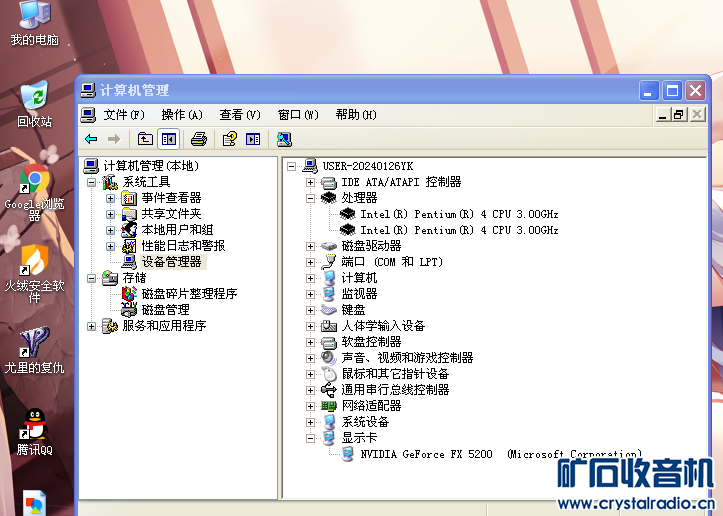
Task: Maximize the 计算机管理 window
Action: tap(672, 90)
